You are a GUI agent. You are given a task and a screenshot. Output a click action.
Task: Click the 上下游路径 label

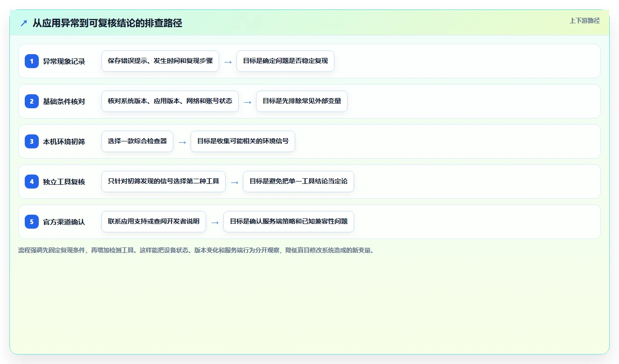point(584,21)
